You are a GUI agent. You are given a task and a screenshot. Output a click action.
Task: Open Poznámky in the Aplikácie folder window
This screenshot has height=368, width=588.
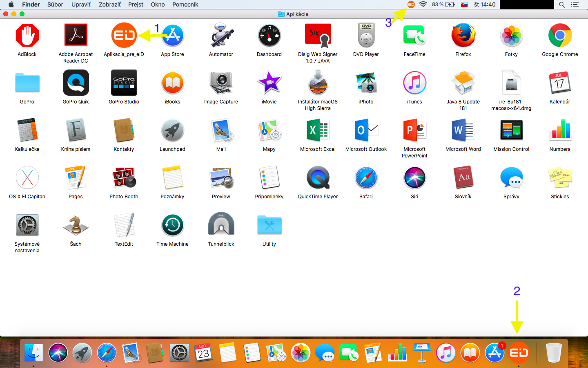pyautogui.click(x=172, y=178)
